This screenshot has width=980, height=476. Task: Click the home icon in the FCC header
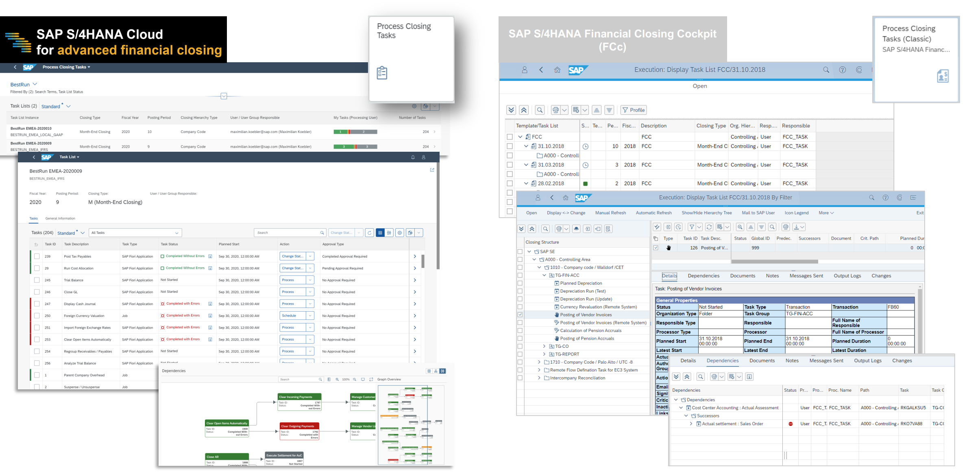(x=557, y=70)
